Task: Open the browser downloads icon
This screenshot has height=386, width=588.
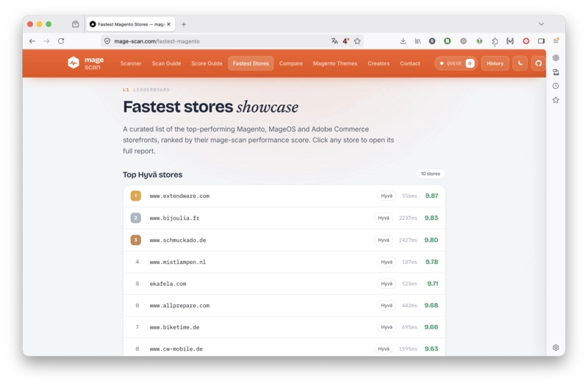Action: [403, 41]
